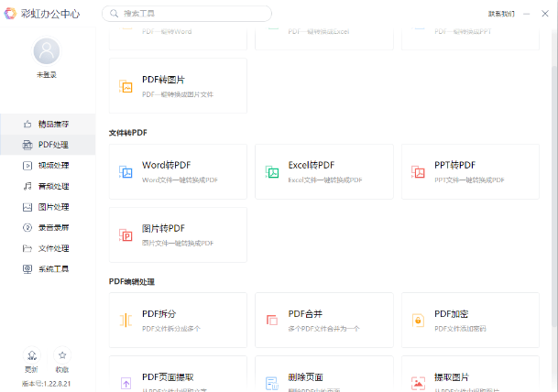Image resolution: width=558 pixels, height=392 pixels.
Task: Click the 收藏 favorites star icon
Action: tap(62, 357)
